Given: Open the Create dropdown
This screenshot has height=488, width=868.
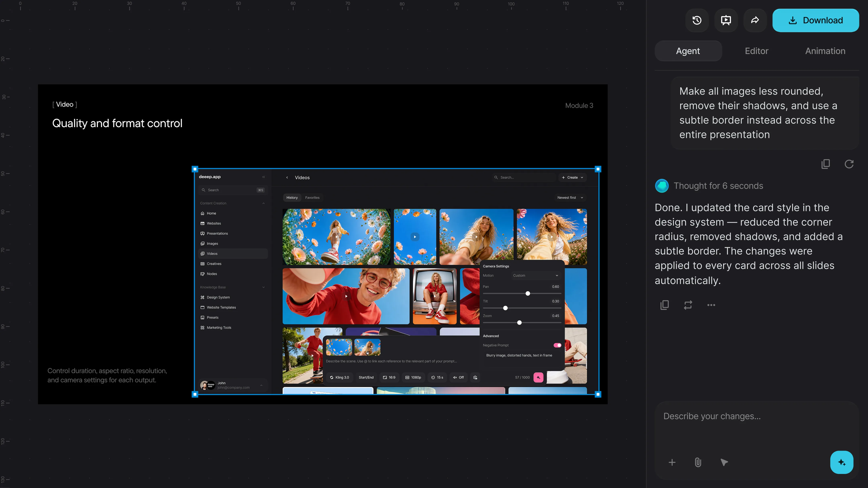Looking at the screenshot, I should pyautogui.click(x=572, y=178).
